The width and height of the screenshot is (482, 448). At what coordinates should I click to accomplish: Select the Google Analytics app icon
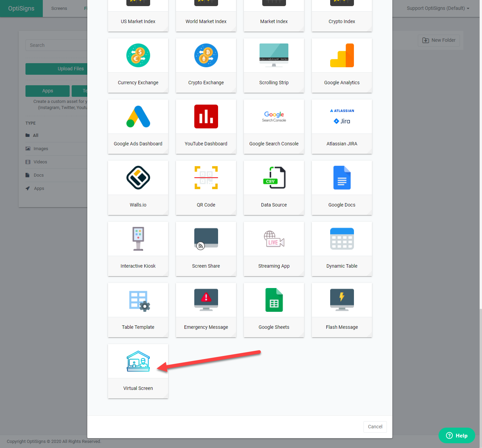pyautogui.click(x=342, y=55)
